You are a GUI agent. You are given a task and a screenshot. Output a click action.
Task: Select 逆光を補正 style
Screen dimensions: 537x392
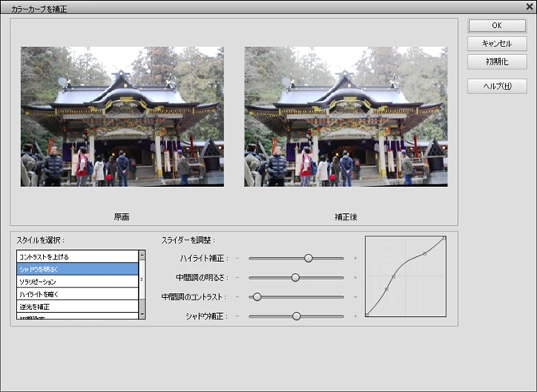(78, 307)
